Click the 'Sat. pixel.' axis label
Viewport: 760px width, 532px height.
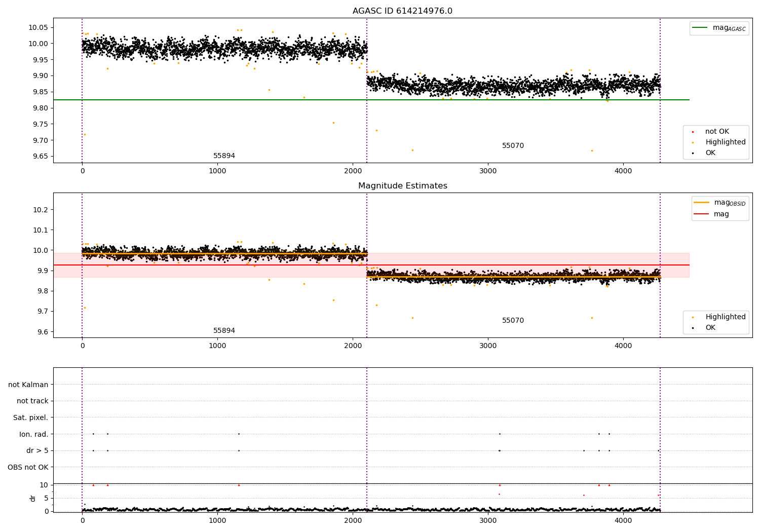click(x=31, y=418)
